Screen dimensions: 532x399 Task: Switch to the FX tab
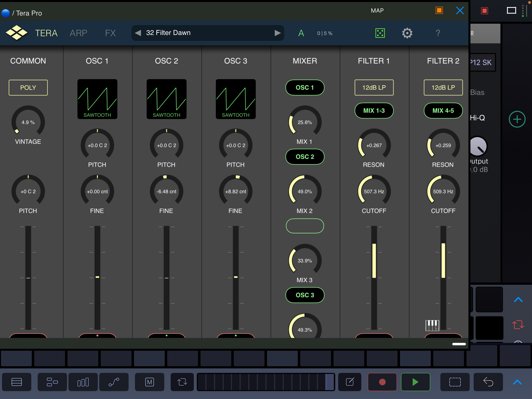[110, 33]
